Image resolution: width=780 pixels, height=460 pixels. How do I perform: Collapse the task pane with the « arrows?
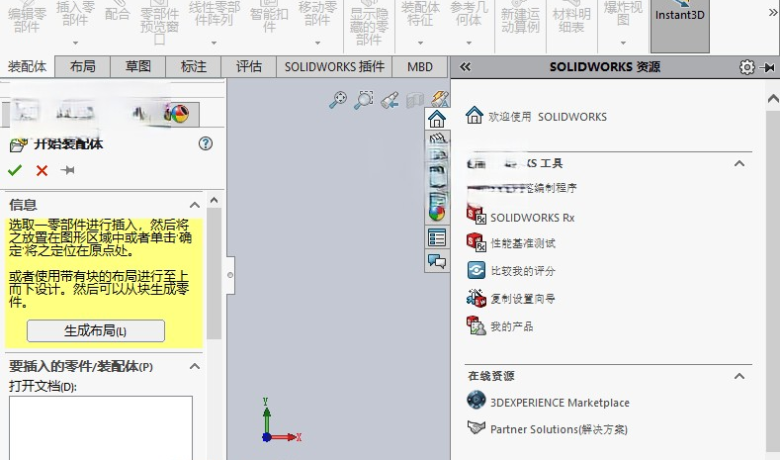(465, 67)
